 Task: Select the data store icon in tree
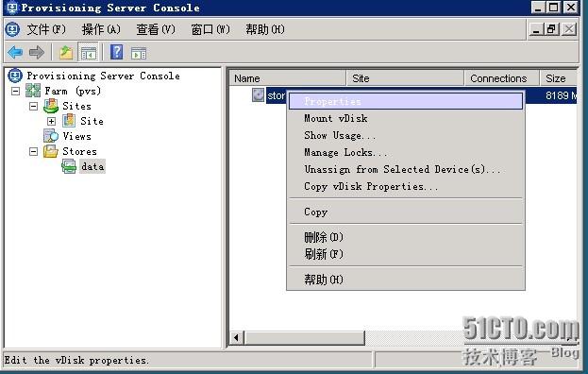click(69, 166)
